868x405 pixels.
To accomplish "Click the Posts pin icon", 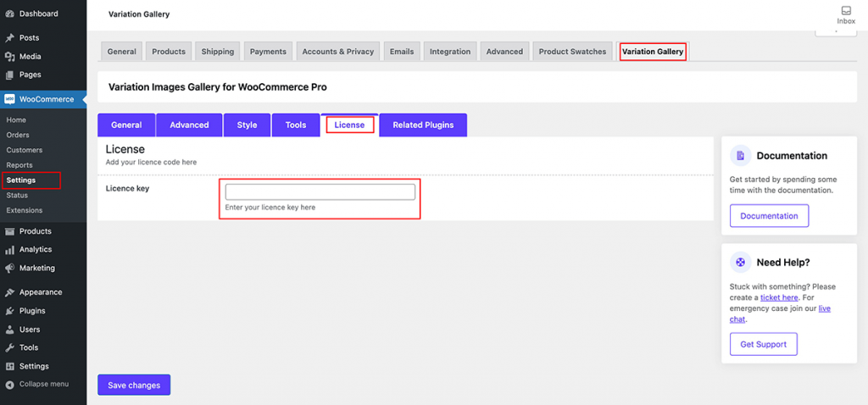I will (9, 38).
